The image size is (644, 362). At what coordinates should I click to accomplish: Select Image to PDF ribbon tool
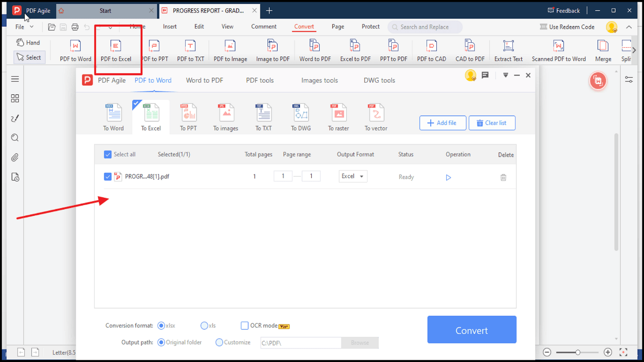[273, 50]
